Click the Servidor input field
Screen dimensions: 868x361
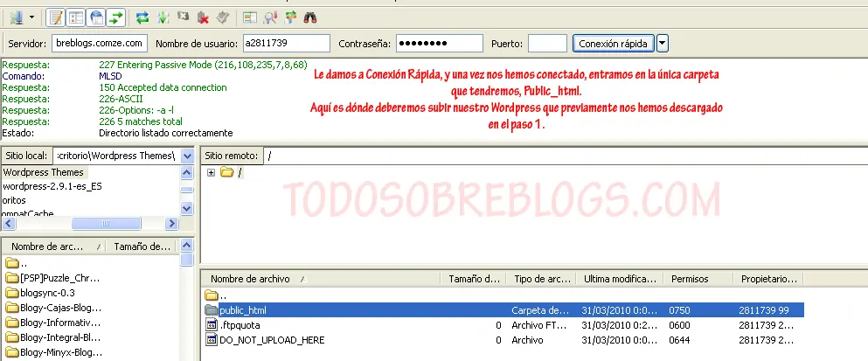point(100,43)
